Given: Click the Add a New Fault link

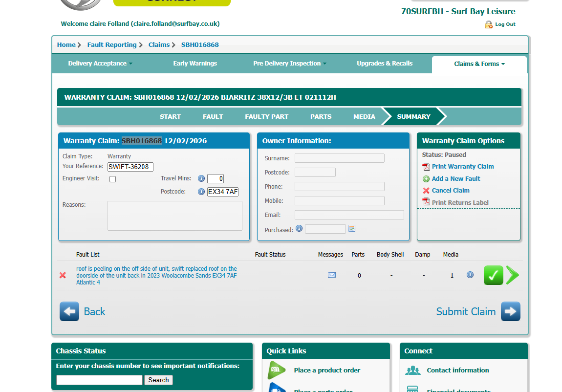Looking at the screenshot, I should click(456, 179).
